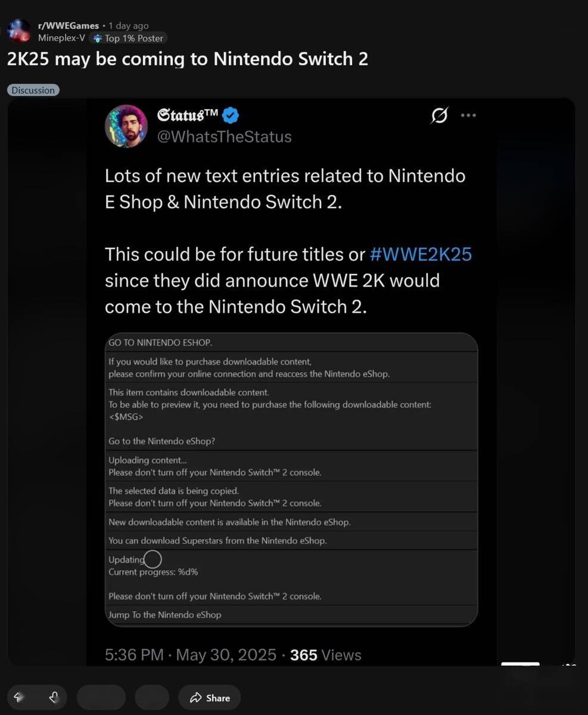
Task: Click the r/WWEGames subreddit avatar
Action: 18,31
